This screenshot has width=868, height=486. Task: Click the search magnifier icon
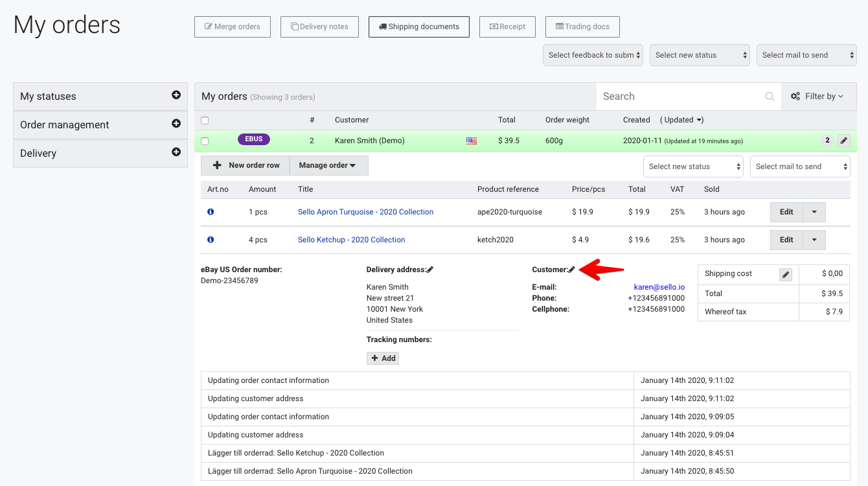pyautogui.click(x=770, y=97)
